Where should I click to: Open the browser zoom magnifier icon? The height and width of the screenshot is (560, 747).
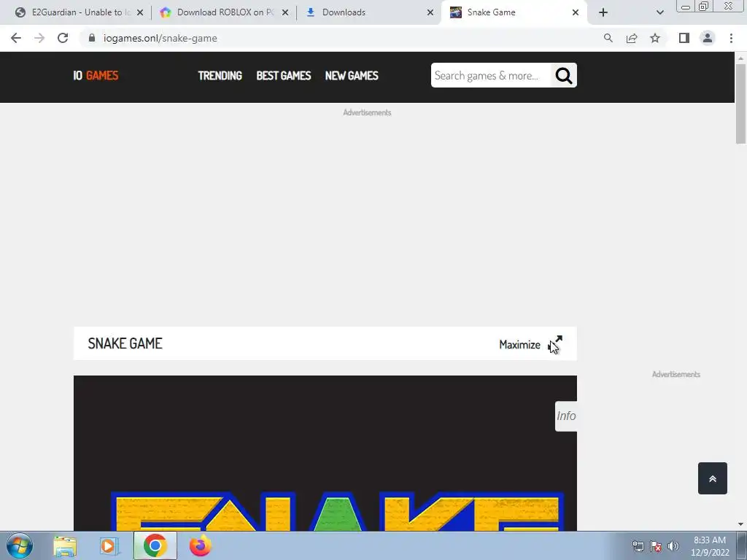[608, 38]
